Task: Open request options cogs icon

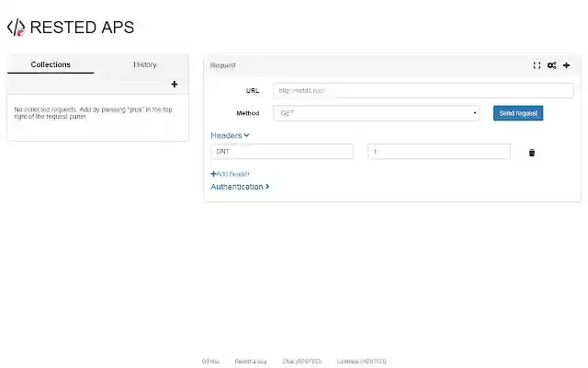Action: click(x=551, y=65)
